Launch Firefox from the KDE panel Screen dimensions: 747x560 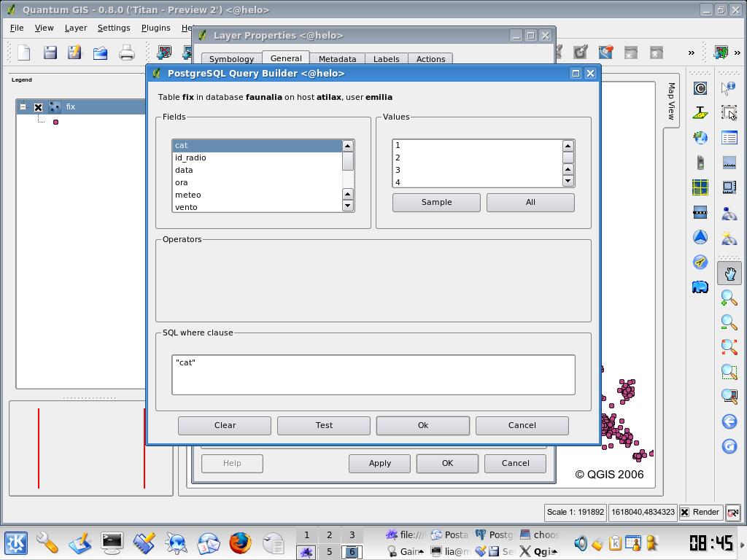click(x=240, y=543)
